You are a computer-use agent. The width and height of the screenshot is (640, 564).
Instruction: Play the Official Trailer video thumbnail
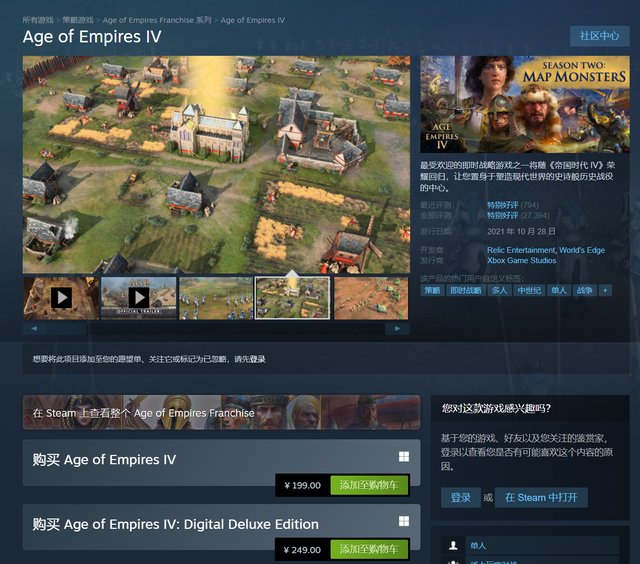coord(139,298)
